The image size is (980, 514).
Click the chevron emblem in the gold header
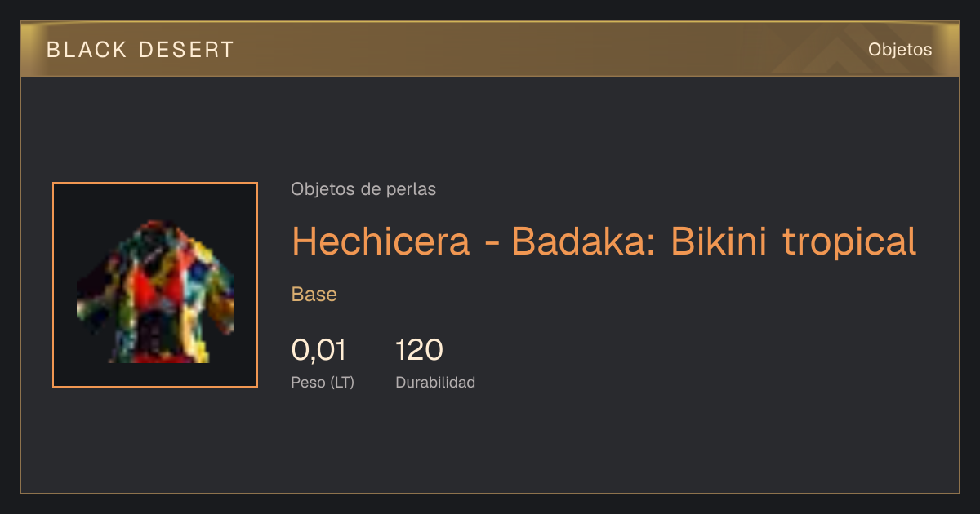click(x=833, y=57)
